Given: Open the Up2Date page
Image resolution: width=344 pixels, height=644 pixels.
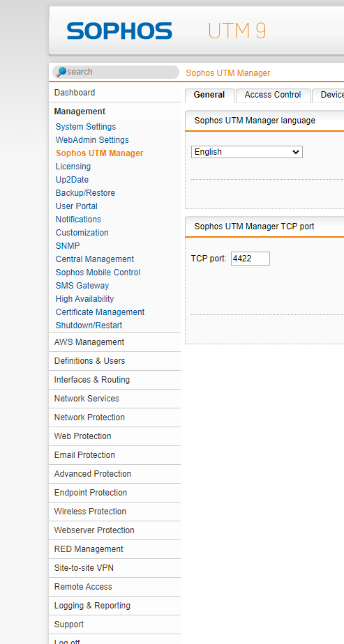Looking at the screenshot, I should 72,180.
